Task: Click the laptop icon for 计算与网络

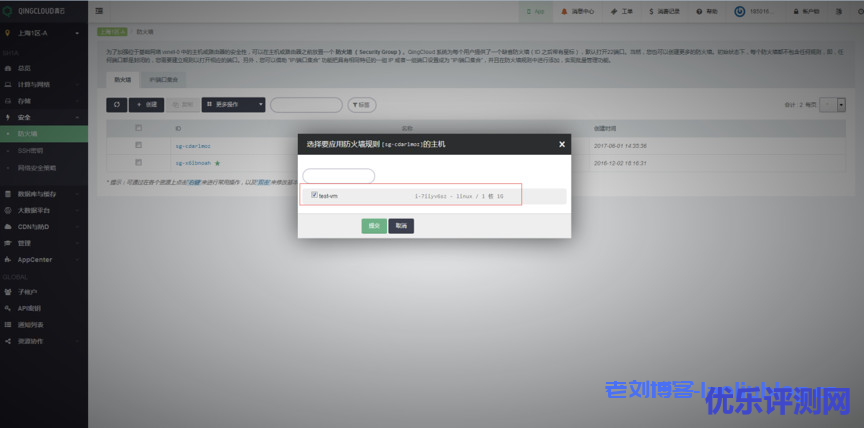Action: click(7, 85)
